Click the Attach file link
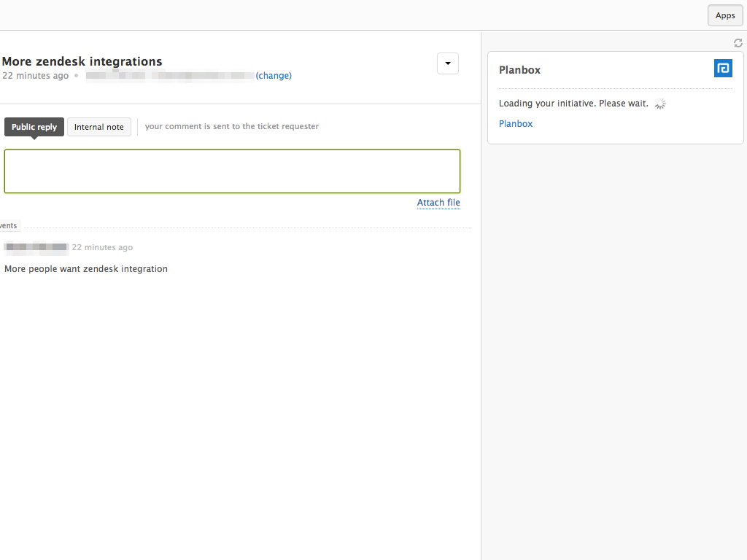 tap(438, 203)
